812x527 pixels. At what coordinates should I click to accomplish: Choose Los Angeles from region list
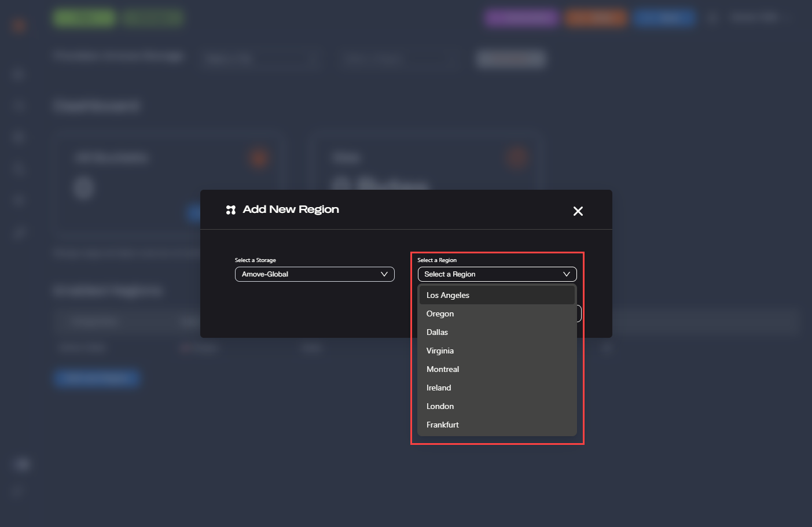click(448, 295)
